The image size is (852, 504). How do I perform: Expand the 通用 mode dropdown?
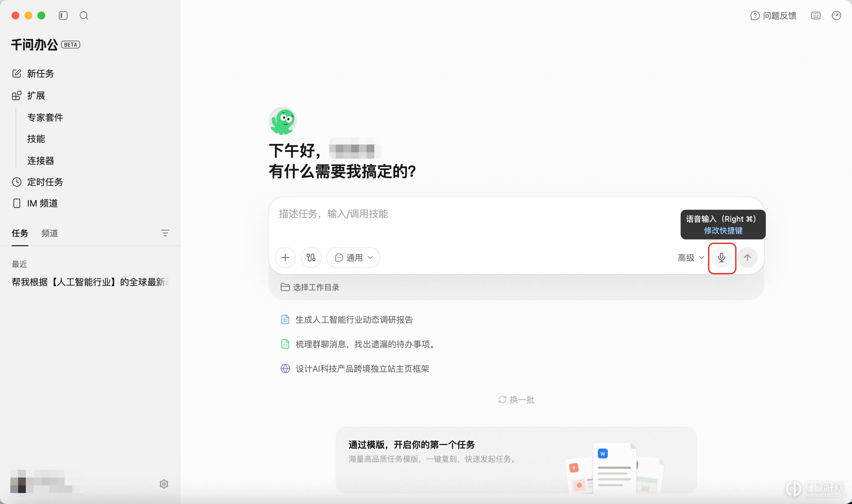(x=353, y=257)
